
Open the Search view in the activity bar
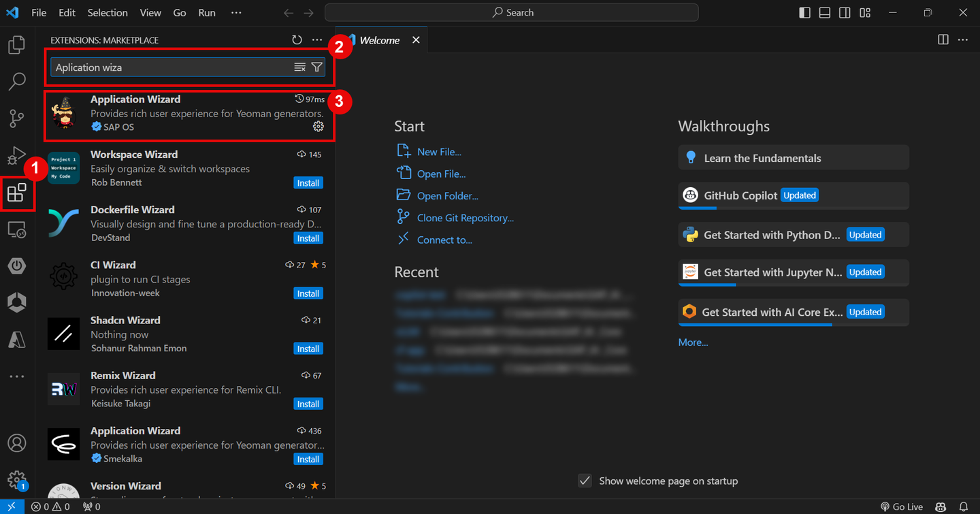pos(17,82)
